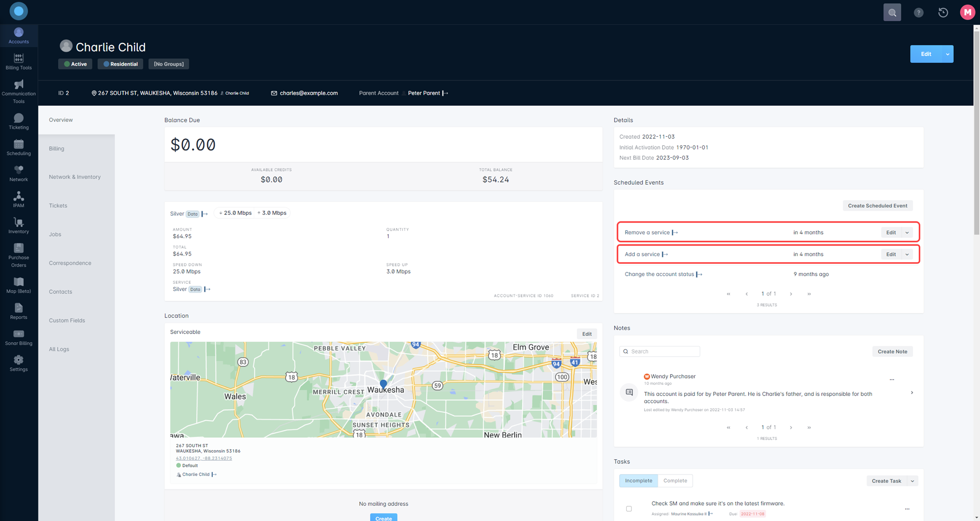Click Create Scheduled Event button

(877, 206)
